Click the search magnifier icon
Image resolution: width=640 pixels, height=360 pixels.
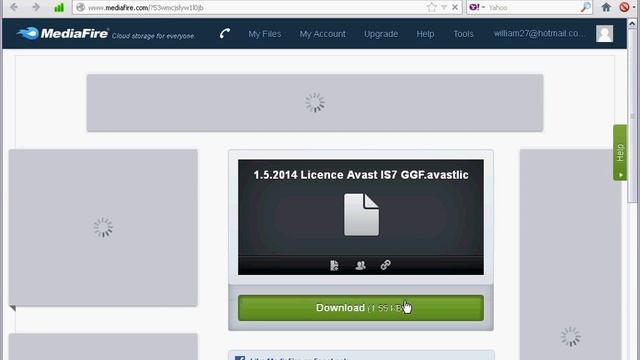click(585, 7)
